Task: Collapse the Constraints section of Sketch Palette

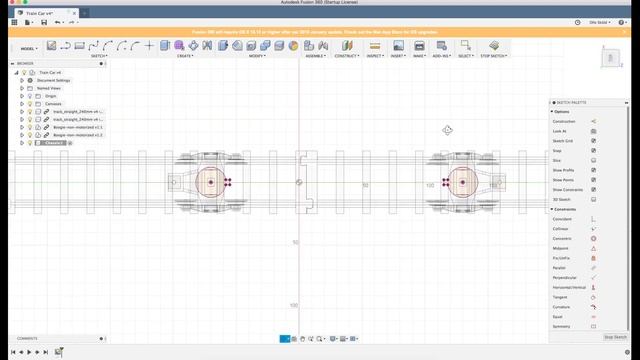Action: pos(552,209)
